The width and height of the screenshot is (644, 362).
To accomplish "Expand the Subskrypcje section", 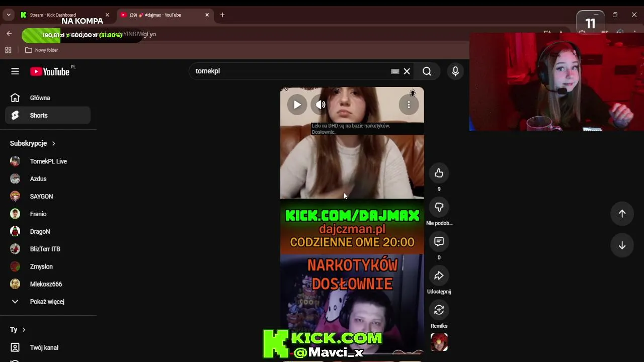I will (33, 143).
